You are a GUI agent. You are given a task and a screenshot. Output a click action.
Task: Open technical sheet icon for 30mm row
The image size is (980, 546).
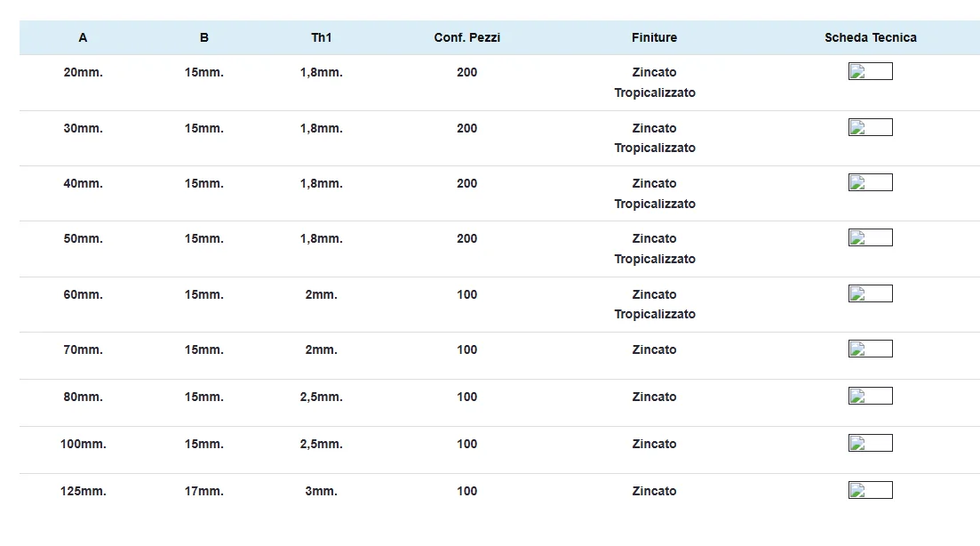[x=870, y=127]
